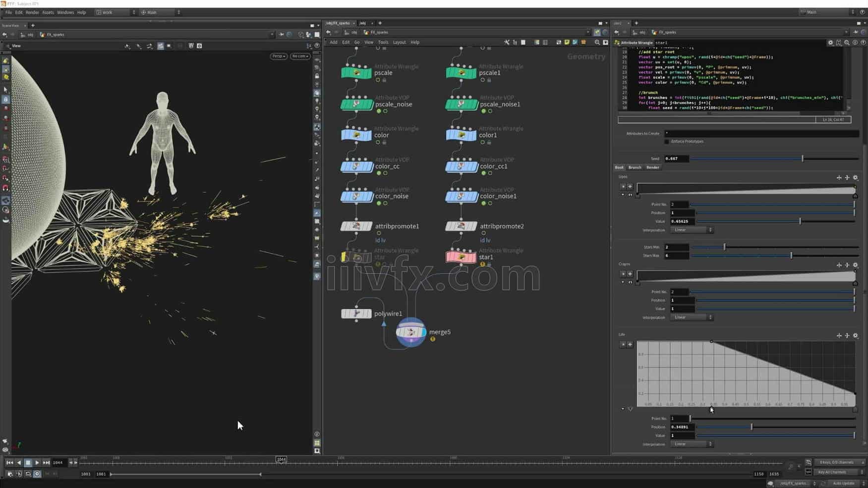Select the bypassed star wrangle node
This screenshot has height=488, width=868.
point(356,257)
